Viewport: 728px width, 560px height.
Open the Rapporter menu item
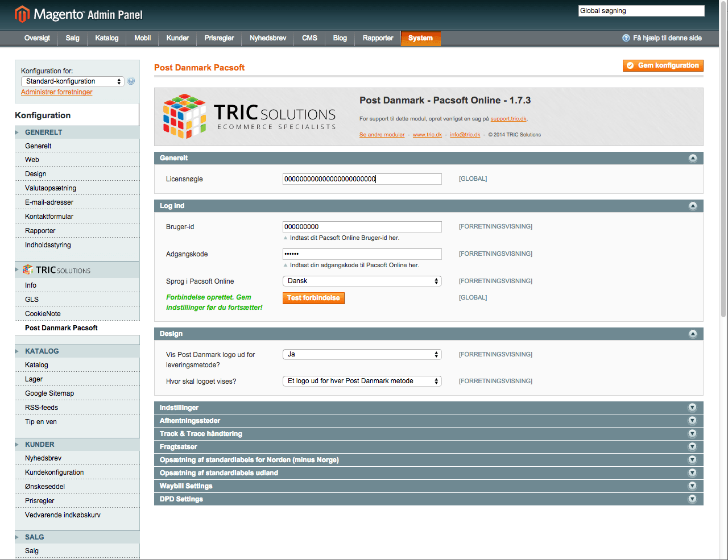click(378, 38)
